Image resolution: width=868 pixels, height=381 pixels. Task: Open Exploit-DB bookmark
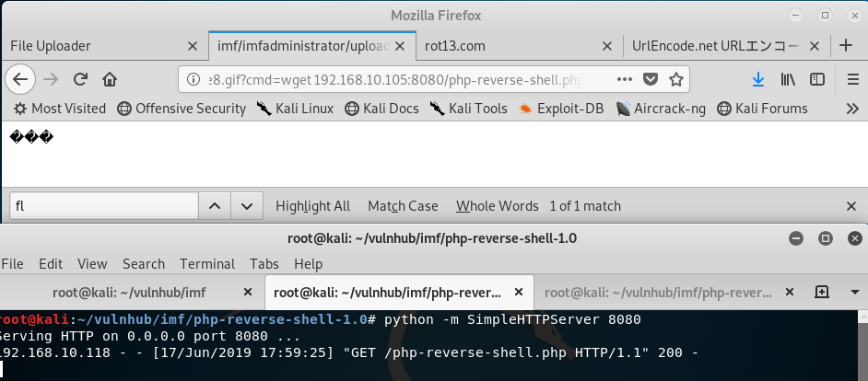pyautogui.click(x=561, y=109)
